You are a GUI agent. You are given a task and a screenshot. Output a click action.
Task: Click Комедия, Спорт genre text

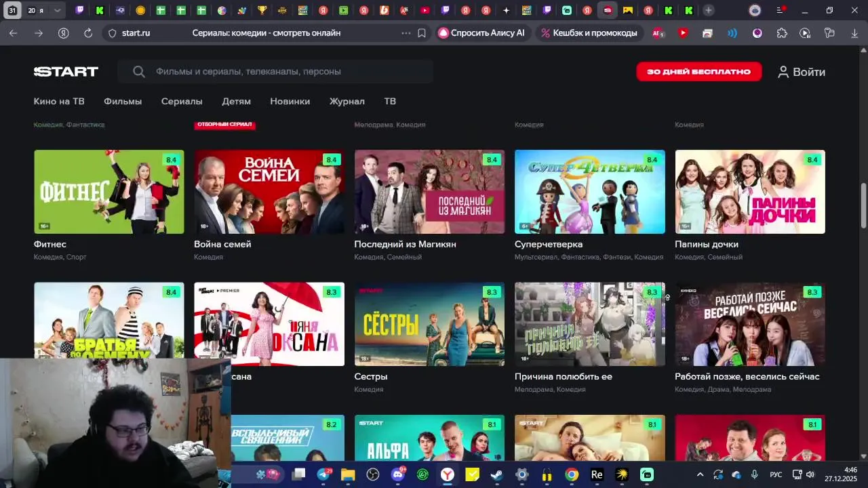tap(60, 257)
